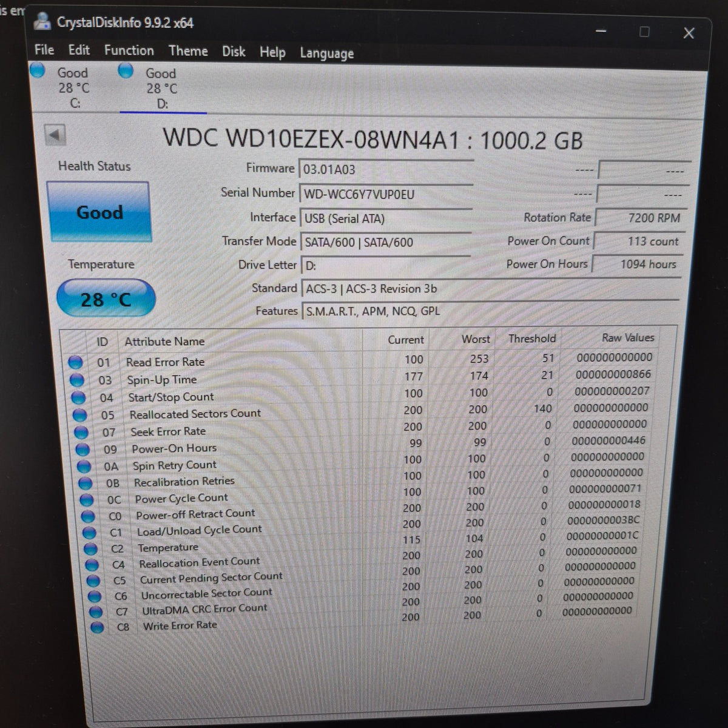
Task: Click the previous disk arrow icon
Action: [56, 135]
